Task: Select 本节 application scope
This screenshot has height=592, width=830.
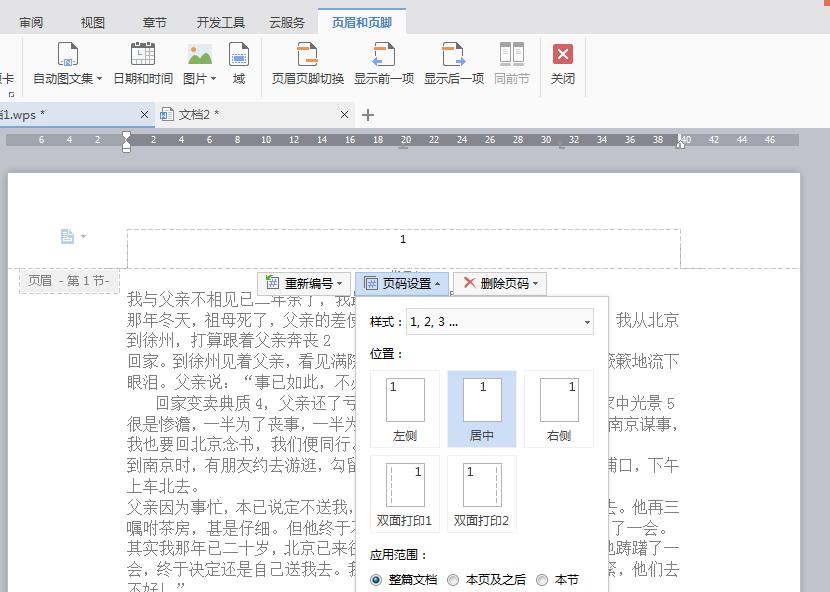Action: point(542,579)
